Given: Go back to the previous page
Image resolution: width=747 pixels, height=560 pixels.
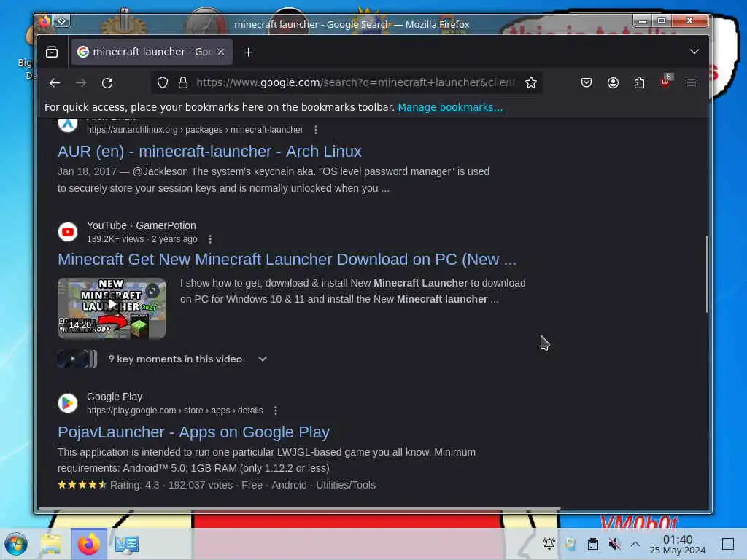Looking at the screenshot, I should click(x=55, y=83).
